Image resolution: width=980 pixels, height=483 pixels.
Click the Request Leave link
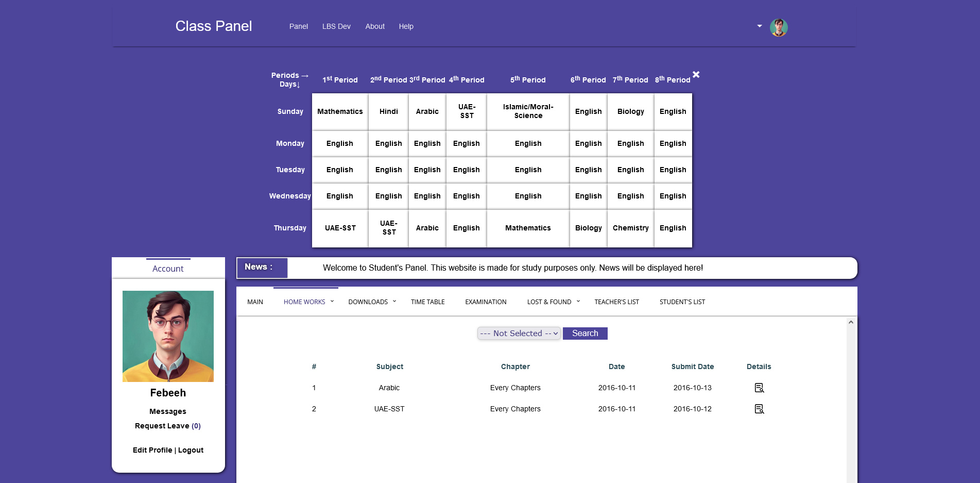(x=162, y=426)
